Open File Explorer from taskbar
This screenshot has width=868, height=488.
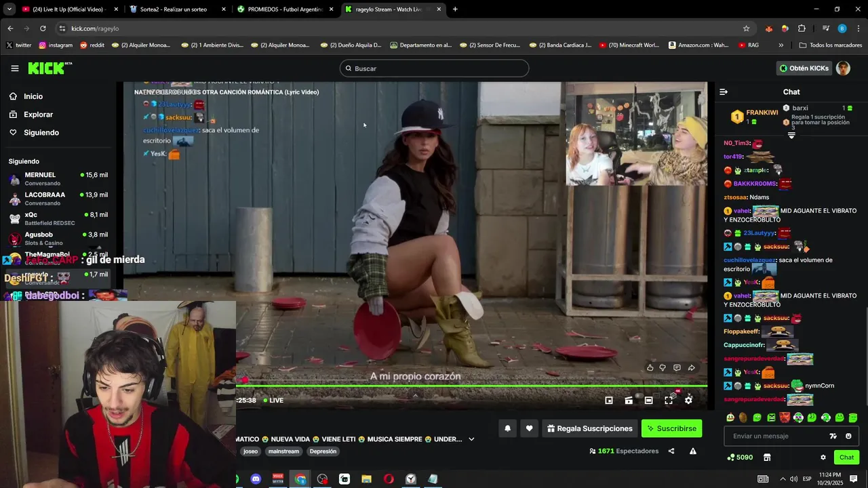pos(366,479)
